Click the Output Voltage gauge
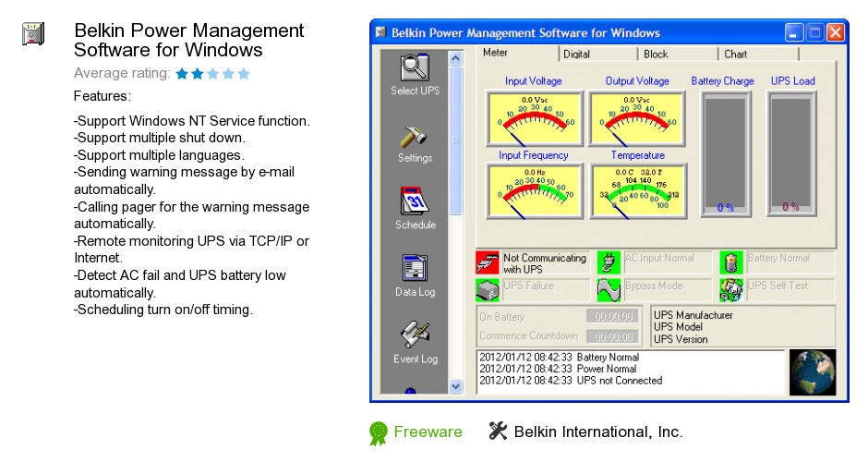The height and width of the screenshot is (474, 868). pyautogui.click(x=636, y=118)
